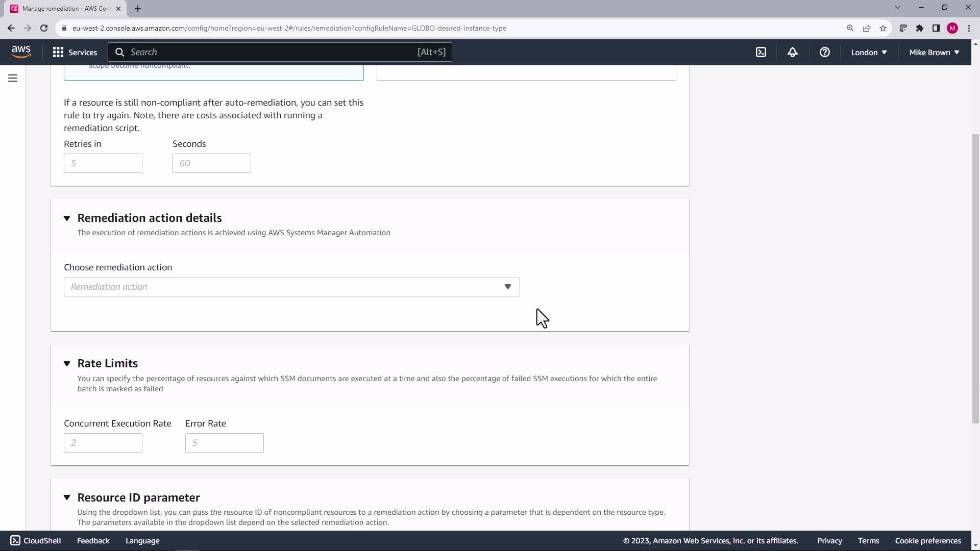Open the browser extensions puzzle icon
This screenshot has width=980, height=551.
click(x=920, y=28)
